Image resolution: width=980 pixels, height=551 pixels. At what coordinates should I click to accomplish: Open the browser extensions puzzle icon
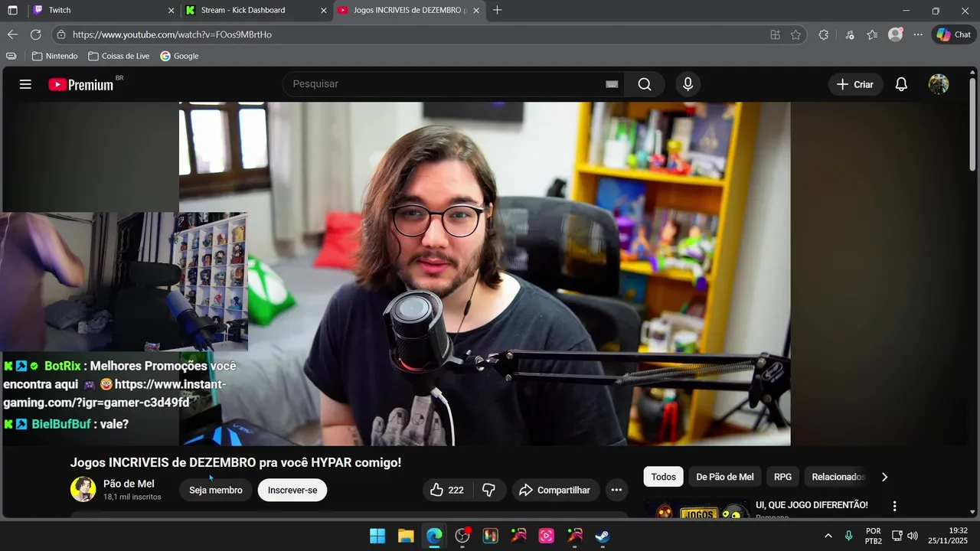click(x=824, y=34)
